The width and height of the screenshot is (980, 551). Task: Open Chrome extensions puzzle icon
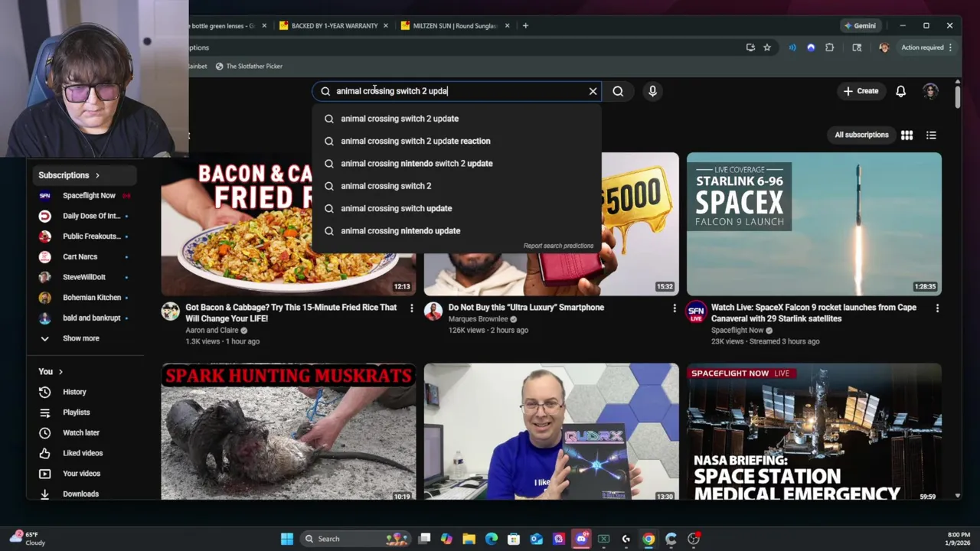[x=830, y=47]
